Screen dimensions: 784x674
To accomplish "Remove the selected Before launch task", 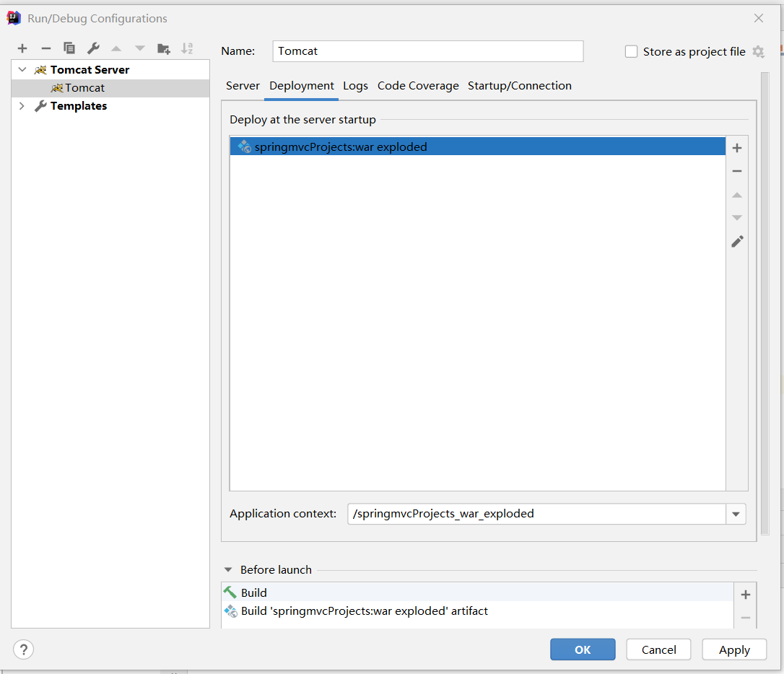I will click(x=746, y=618).
